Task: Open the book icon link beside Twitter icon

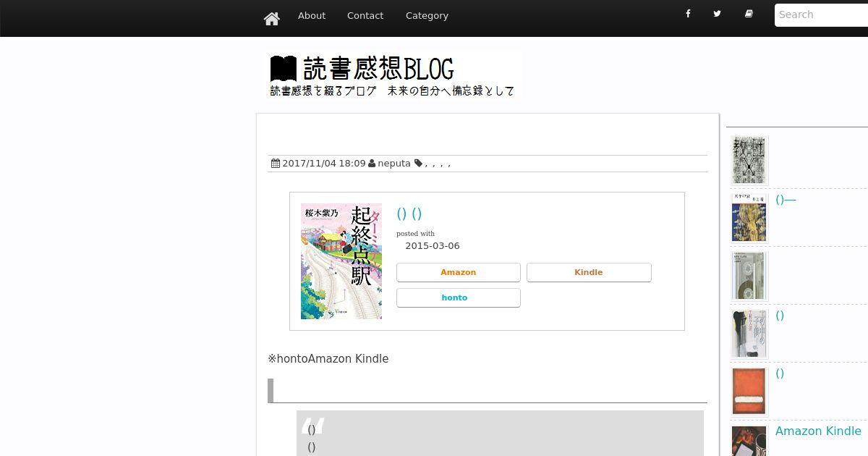Action: tap(749, 14)
